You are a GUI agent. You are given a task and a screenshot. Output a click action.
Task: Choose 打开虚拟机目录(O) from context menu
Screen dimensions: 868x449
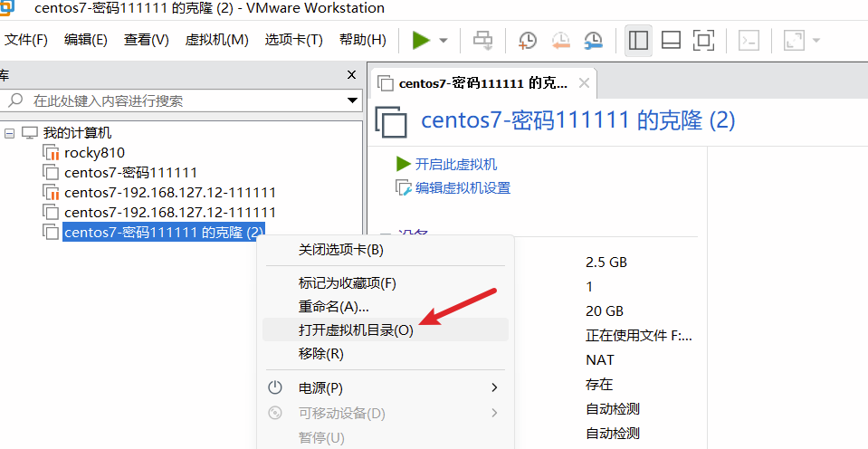pos(386,330)
